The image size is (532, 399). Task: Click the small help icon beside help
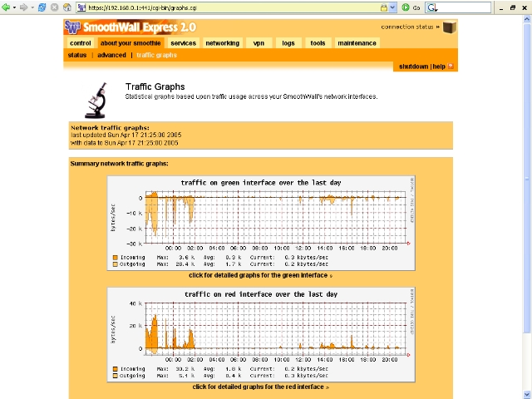coord(451,66)
